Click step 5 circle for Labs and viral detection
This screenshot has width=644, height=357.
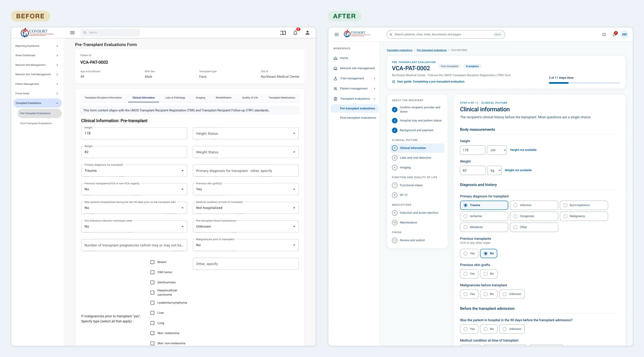[394, 158]
